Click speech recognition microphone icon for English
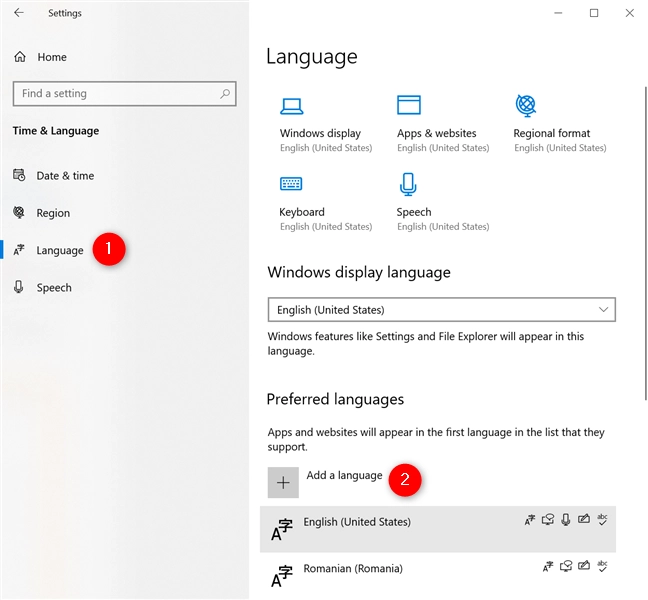 (x=566, y=519)
